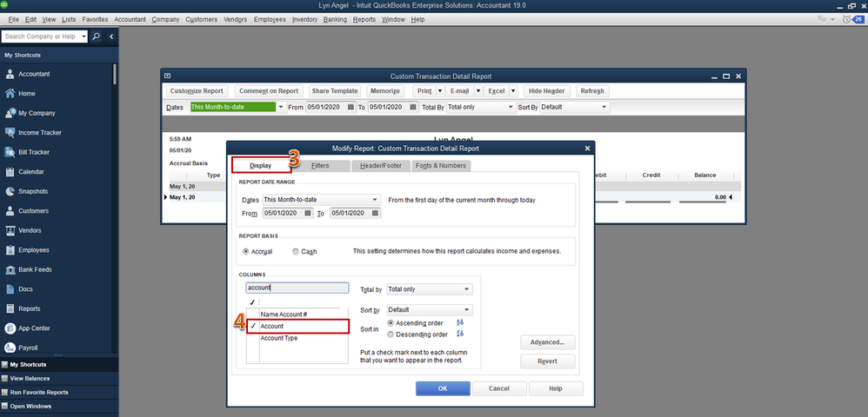Open the Vendors shortcut icon
This screenshot has width=868, height=417.
[x=10, y=230]
